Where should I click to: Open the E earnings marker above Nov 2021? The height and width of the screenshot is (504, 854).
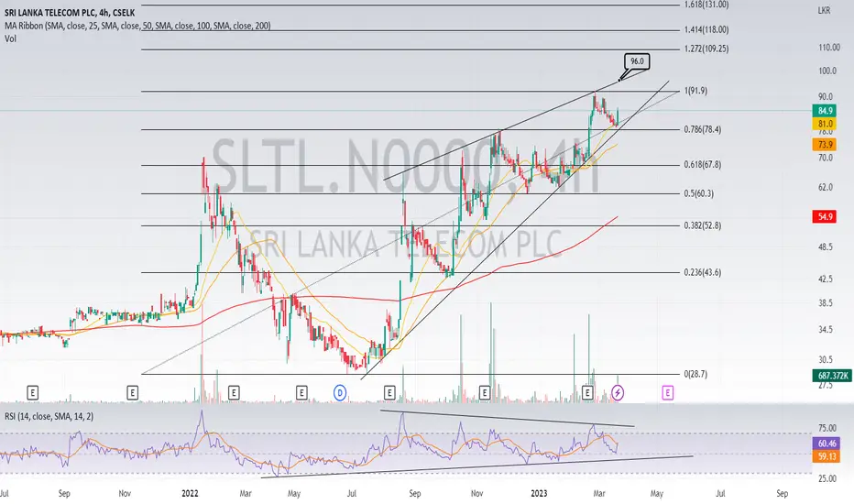click(132, 392)
